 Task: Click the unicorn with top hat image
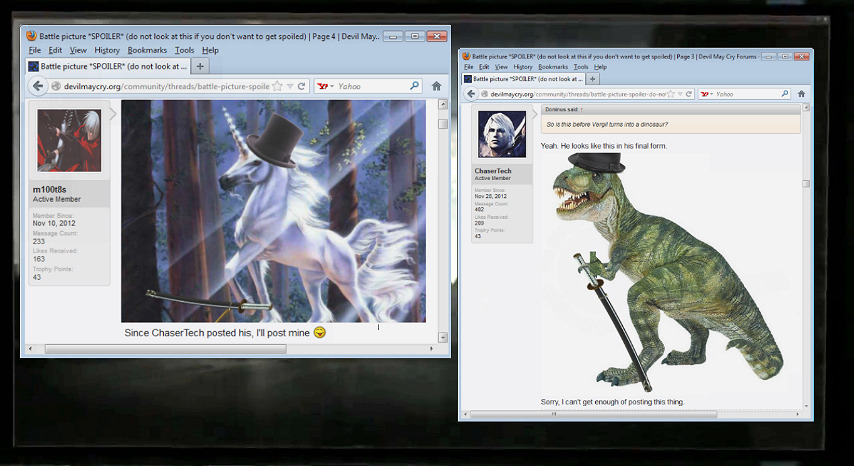point(273,211)
